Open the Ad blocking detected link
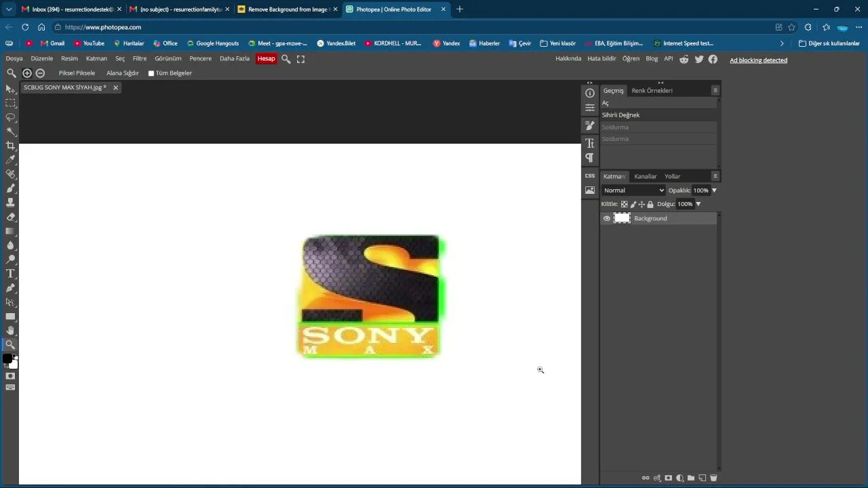868x488 pixels. [x=758, y=60]
